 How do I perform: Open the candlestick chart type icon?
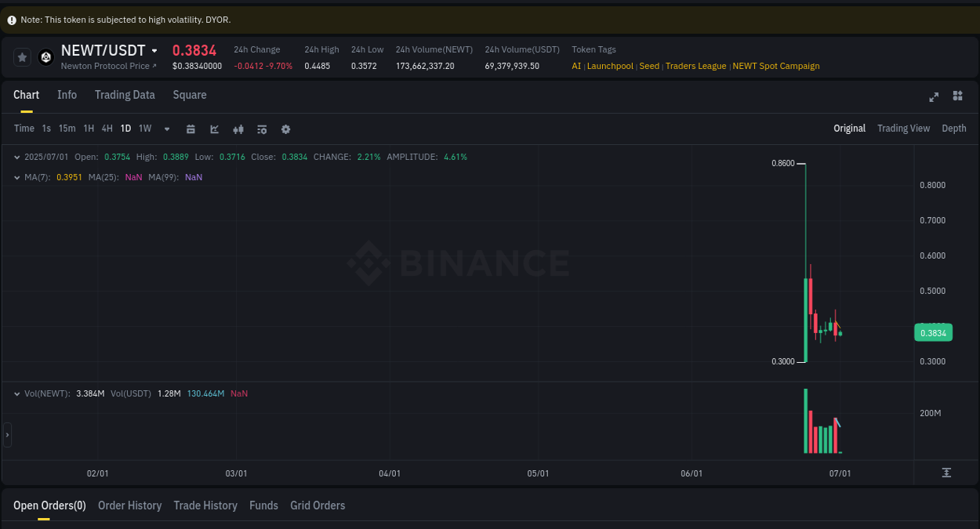pos(238,129)
